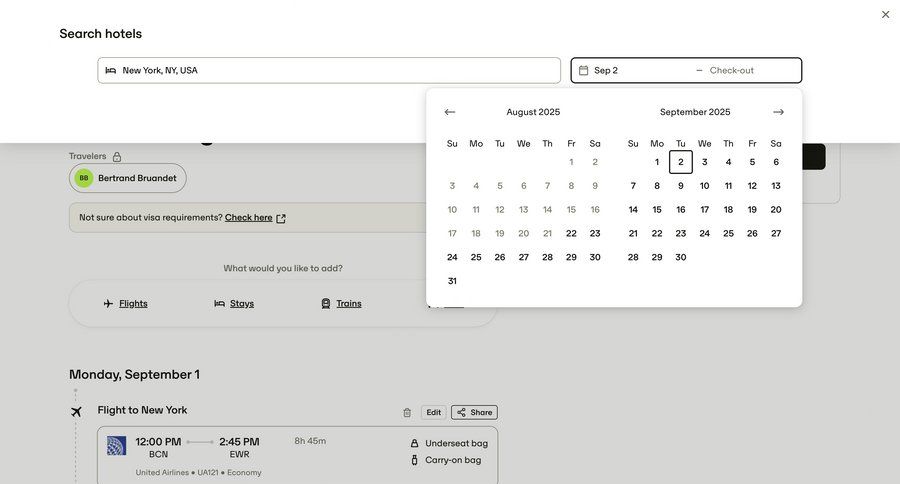Choose September 13 in the calendar

click(x=776, y=186)
